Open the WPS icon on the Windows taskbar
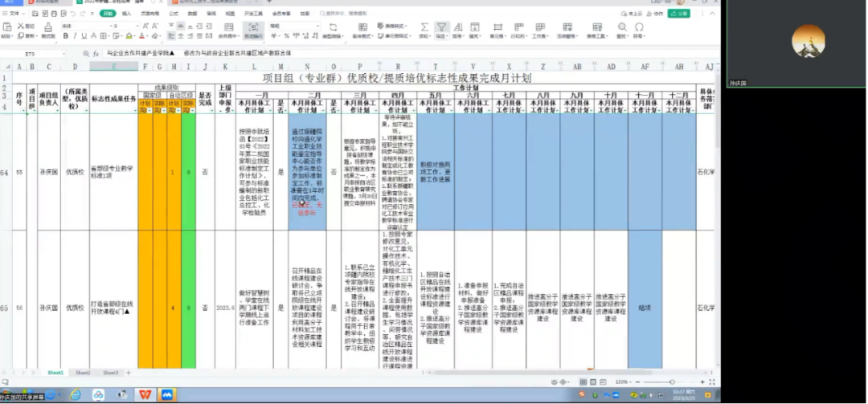 [145, 394]
